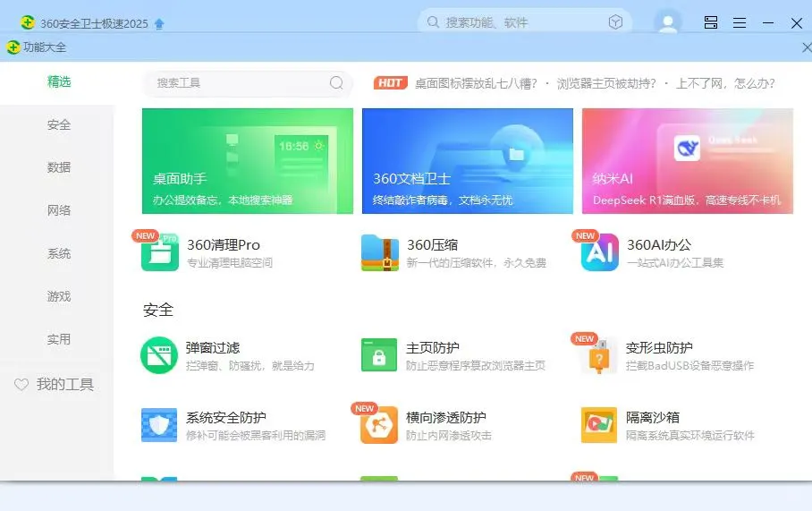Click the magnifier in 搜索工具 box

(336, 83)
